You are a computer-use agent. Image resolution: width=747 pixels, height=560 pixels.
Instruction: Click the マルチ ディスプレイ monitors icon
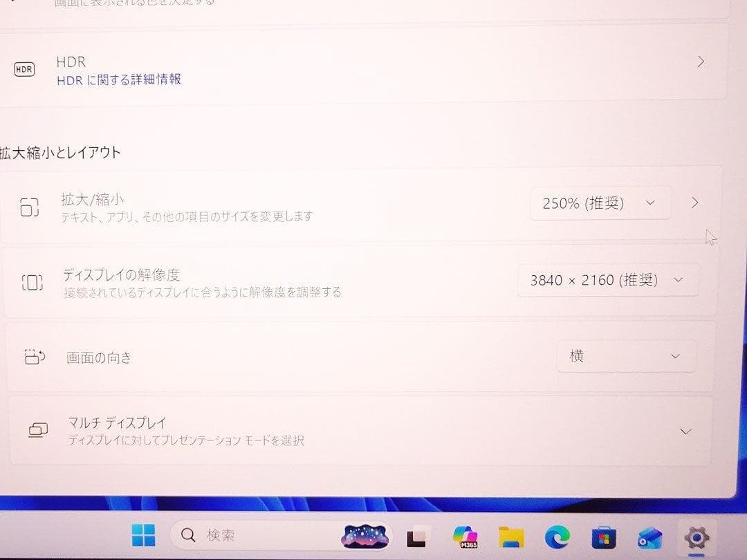(x=38, y=430)
